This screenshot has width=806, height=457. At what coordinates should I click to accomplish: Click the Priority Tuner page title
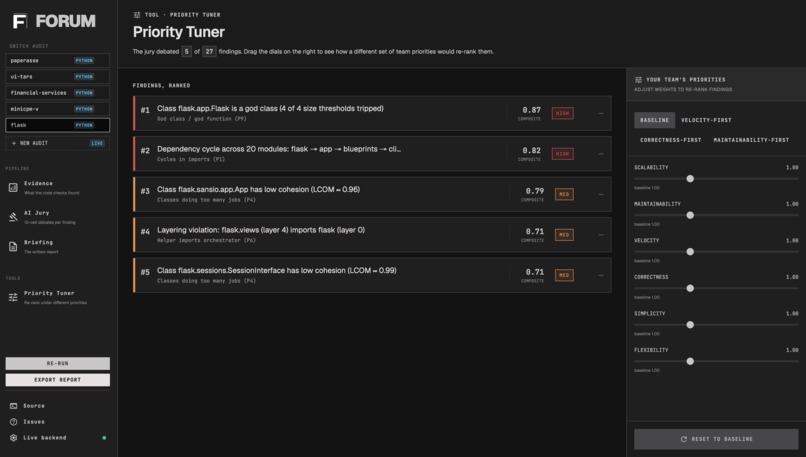(178, 32)
